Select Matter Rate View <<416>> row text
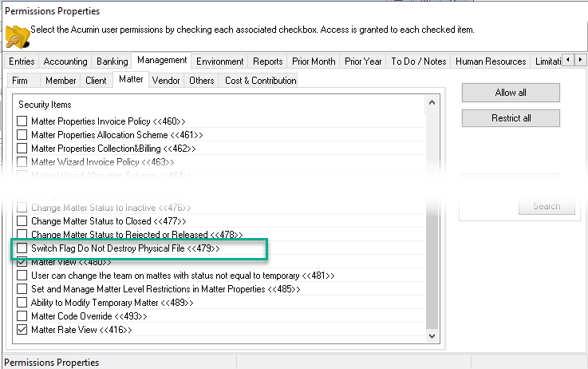588x369 pixels. (81, 330)
